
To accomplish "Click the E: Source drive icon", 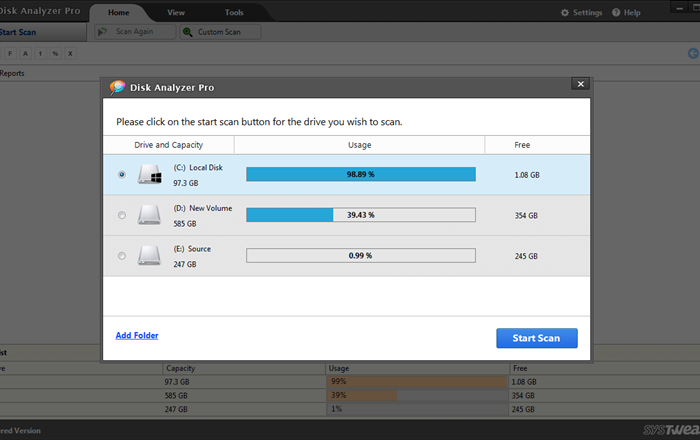I will [149, 256].
